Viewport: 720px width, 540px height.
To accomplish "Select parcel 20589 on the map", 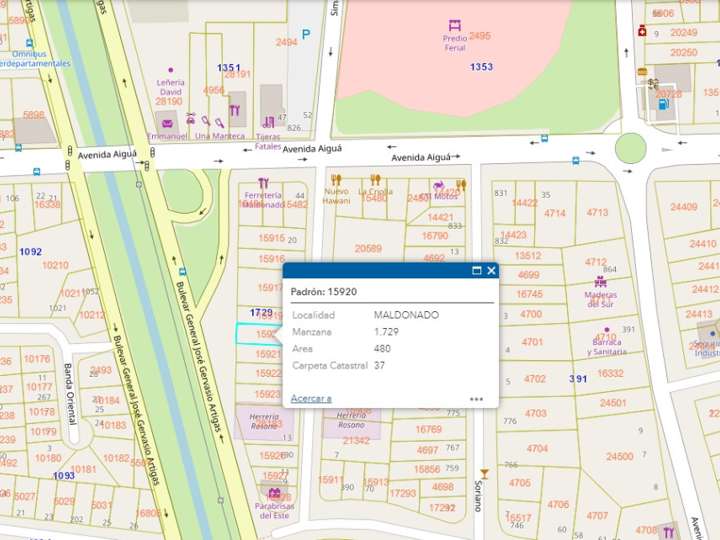I will 368,248.
